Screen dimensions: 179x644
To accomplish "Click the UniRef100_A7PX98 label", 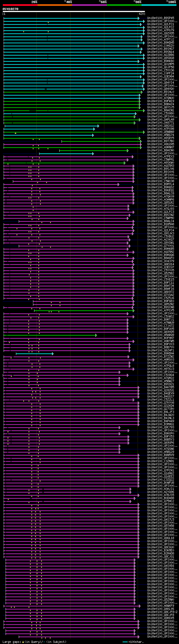I will pyautogui.click(x=161, y=129).
